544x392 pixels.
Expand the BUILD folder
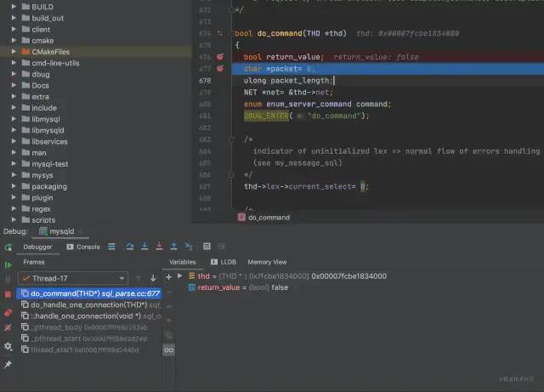click(14, 7)
